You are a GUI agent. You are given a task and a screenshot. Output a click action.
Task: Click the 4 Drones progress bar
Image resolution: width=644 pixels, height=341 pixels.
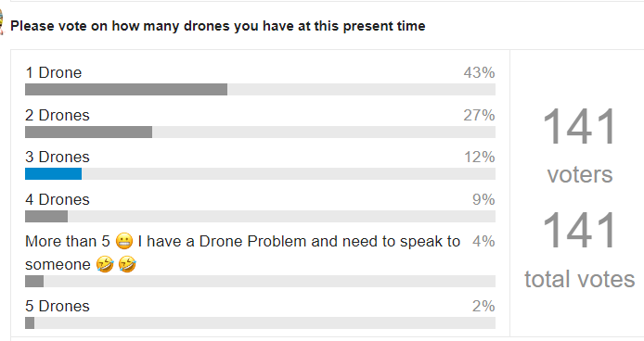click(260, 217)
